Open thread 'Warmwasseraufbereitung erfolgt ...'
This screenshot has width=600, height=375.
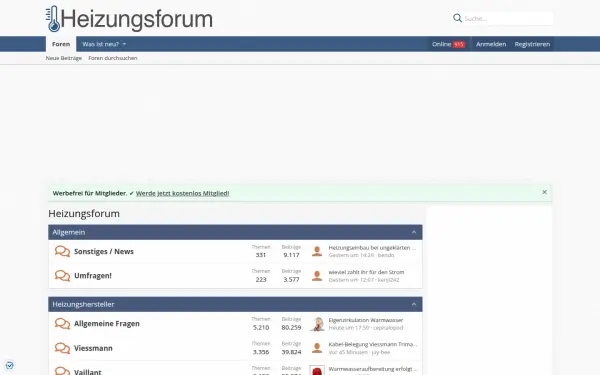(x=373, y=369)
